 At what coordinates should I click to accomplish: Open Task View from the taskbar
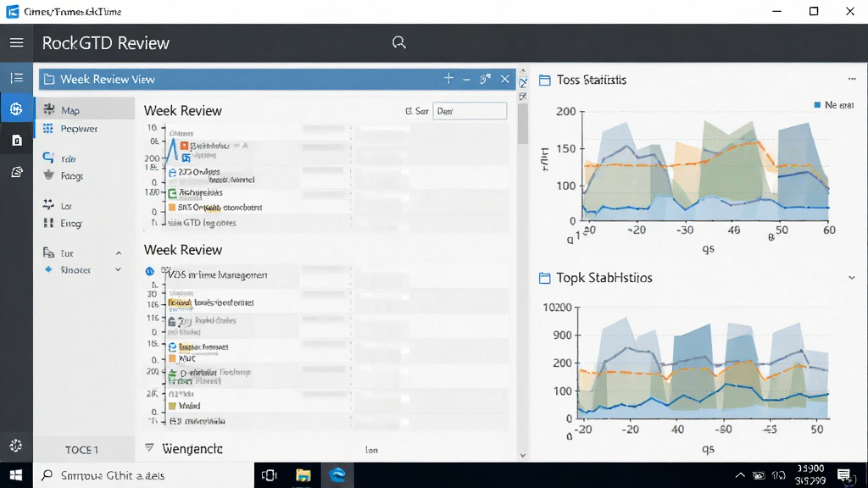[269, 475]
